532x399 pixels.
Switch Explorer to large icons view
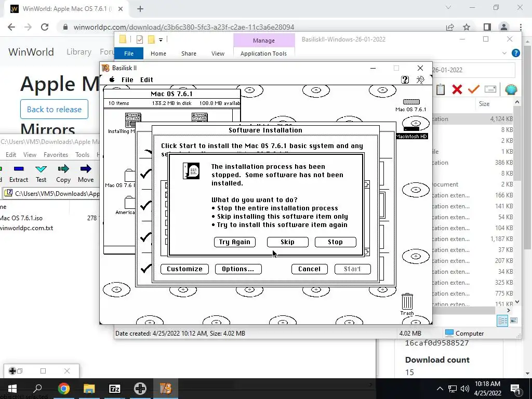click(x=514, y=321)
